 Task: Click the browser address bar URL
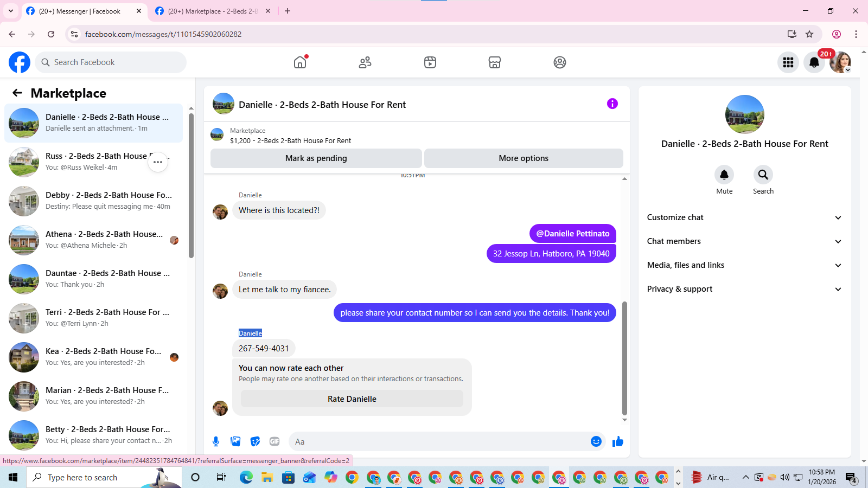click(x=163, y=34)
